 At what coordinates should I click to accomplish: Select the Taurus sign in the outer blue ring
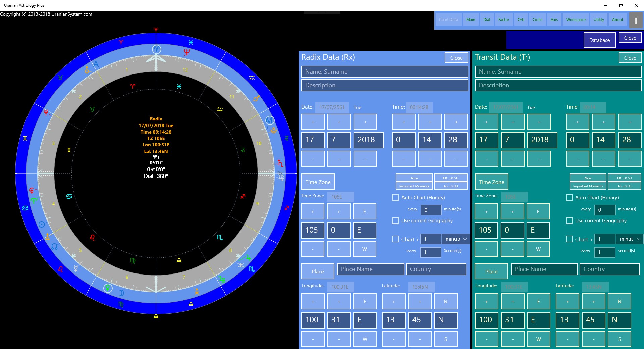point(60,78)
